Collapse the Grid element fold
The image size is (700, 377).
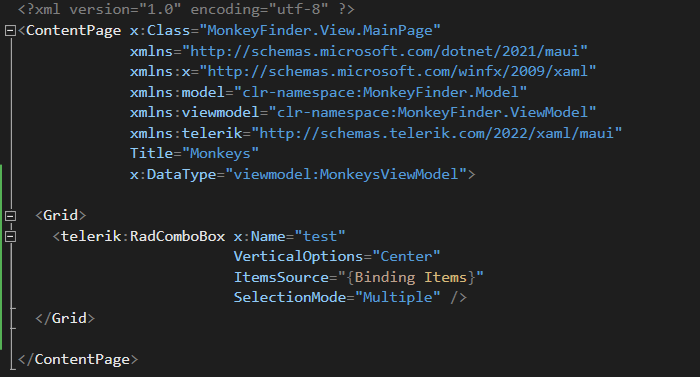(10, 216)
